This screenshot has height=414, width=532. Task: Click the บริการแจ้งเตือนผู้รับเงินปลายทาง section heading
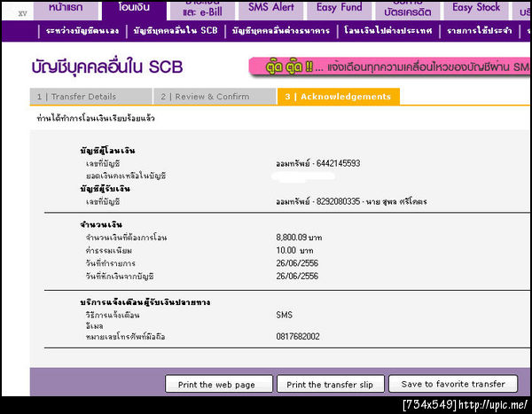point(145,302)
